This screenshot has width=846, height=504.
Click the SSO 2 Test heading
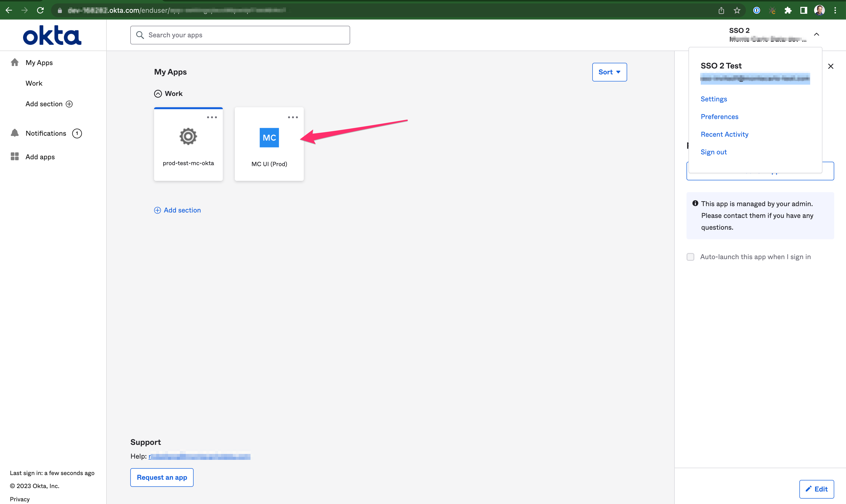click(721, 66)
